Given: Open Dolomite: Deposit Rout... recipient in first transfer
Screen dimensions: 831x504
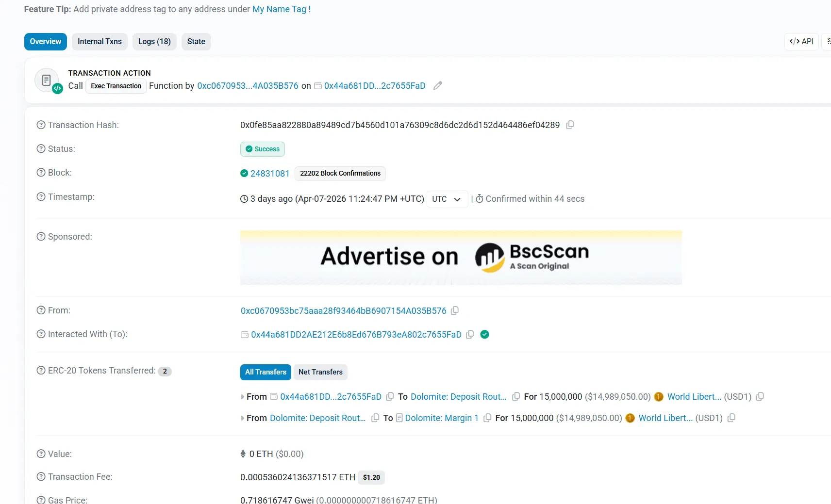Looking at the screenshot, I should pos(459,397).
